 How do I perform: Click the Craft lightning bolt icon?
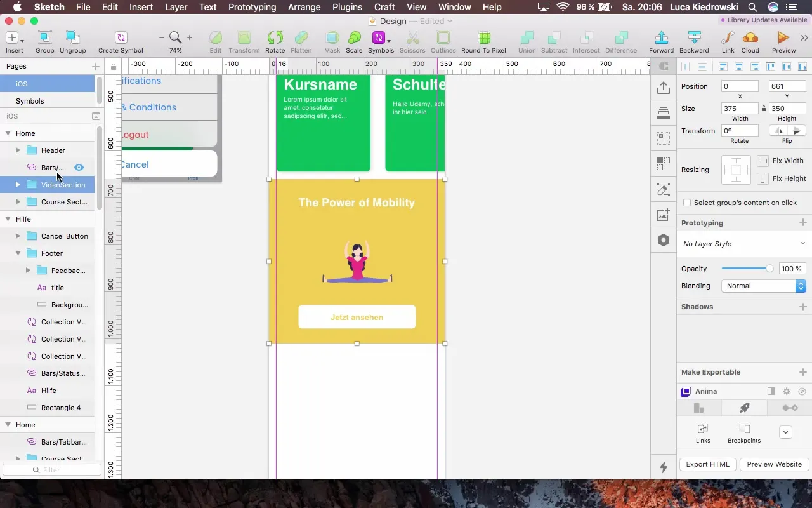(x=664, y=467)
